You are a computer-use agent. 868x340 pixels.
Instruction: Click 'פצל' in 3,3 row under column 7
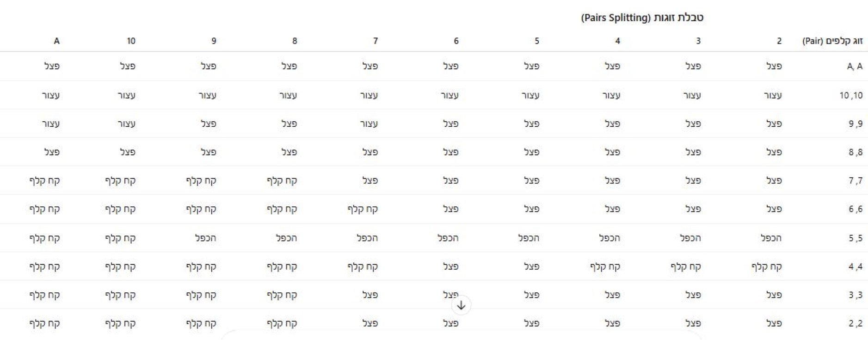(x=370, y=295)
